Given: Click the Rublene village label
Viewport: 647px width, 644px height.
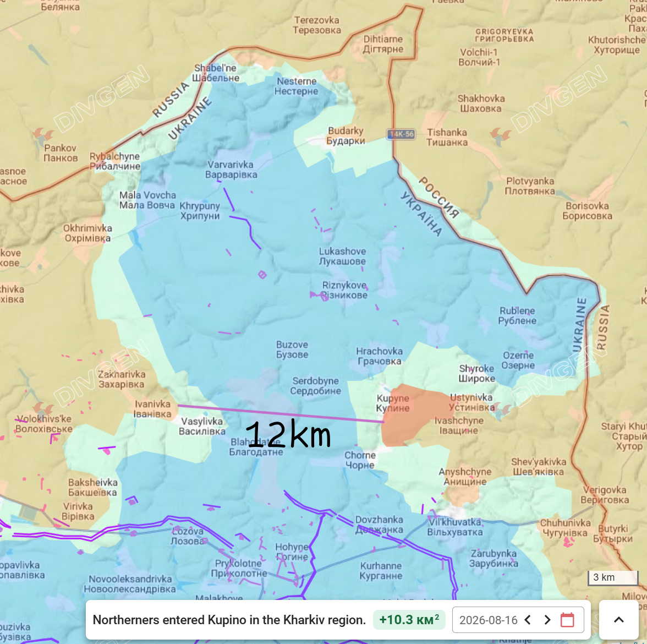Looking at the screenshot, I should click(x=517, y=316).
